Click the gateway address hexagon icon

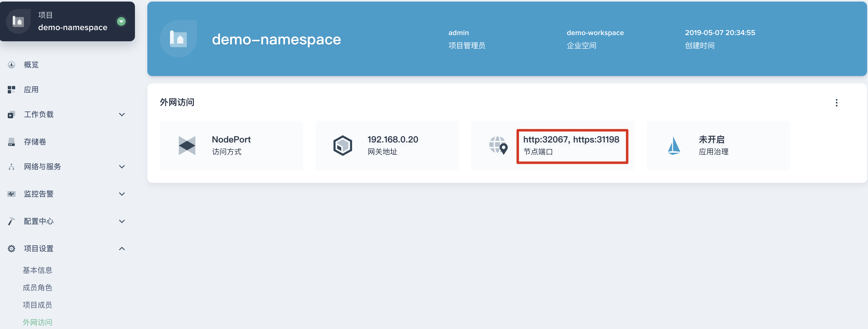pos(343,146)
